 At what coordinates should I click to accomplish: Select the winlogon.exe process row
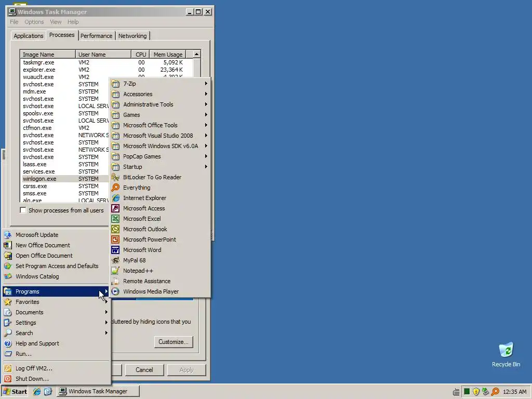[65, 179]
